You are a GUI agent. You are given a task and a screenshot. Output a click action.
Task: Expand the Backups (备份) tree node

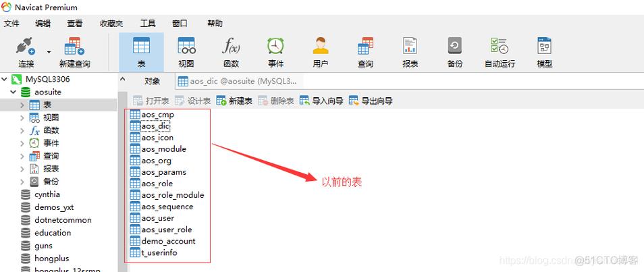[x=22, y=182]
